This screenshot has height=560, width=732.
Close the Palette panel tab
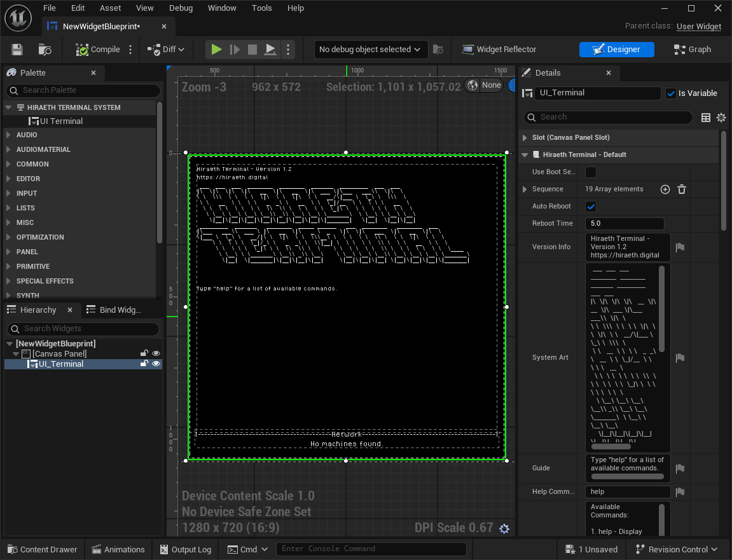click(93, 73)
